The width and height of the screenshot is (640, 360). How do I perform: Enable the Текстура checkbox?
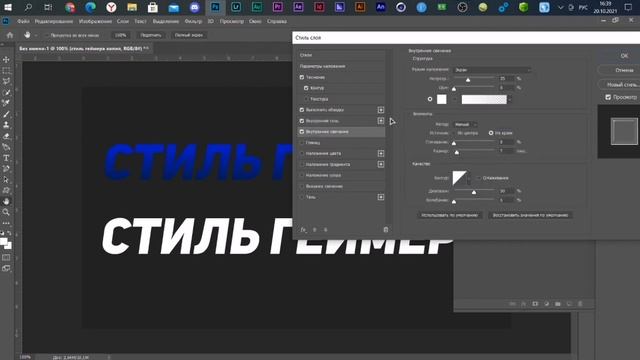click(x=306, y=99)
